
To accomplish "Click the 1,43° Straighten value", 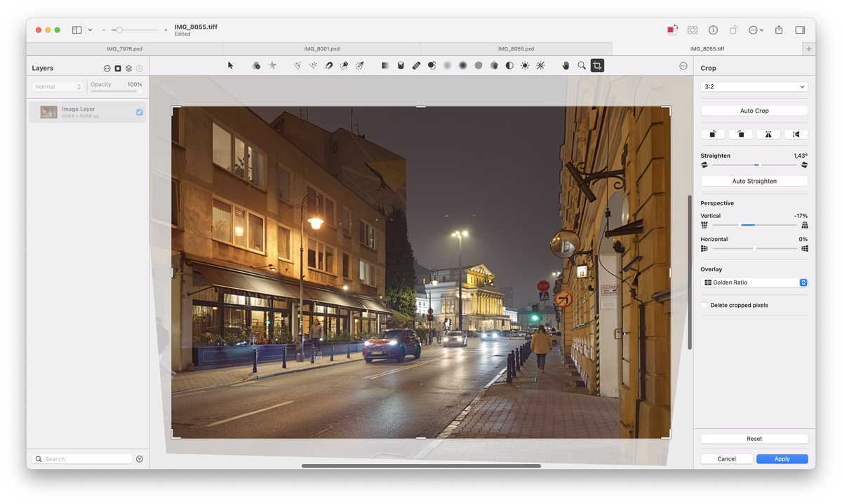I will (x=800, y=156).
